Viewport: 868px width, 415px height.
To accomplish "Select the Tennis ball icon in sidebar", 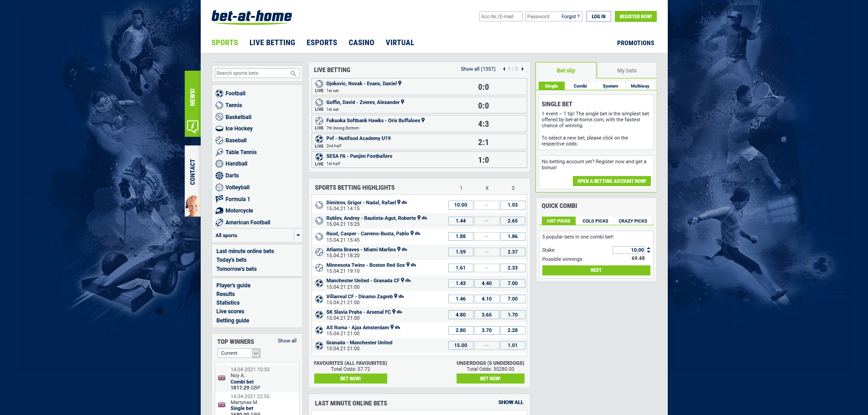I will [x=219, y=105].
